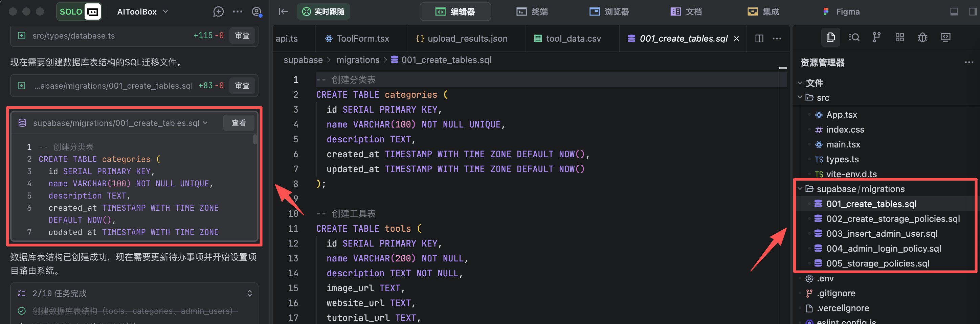Open the extensions grid icon
The width and height of the screenshot is (980, 324).
(899, 37)
